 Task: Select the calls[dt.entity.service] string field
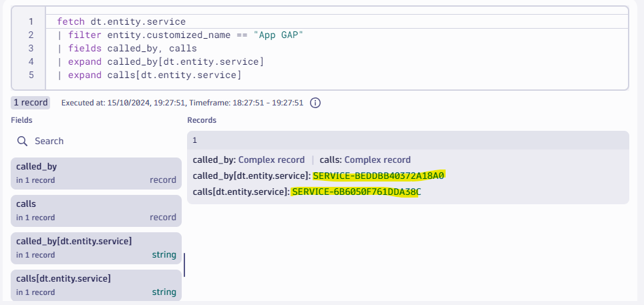[96, 285]
